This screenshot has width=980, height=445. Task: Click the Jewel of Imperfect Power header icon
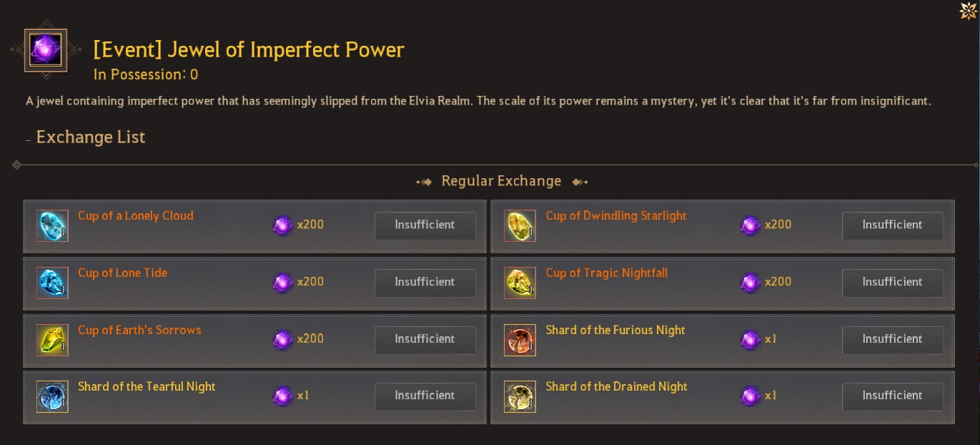click(46, 50)
